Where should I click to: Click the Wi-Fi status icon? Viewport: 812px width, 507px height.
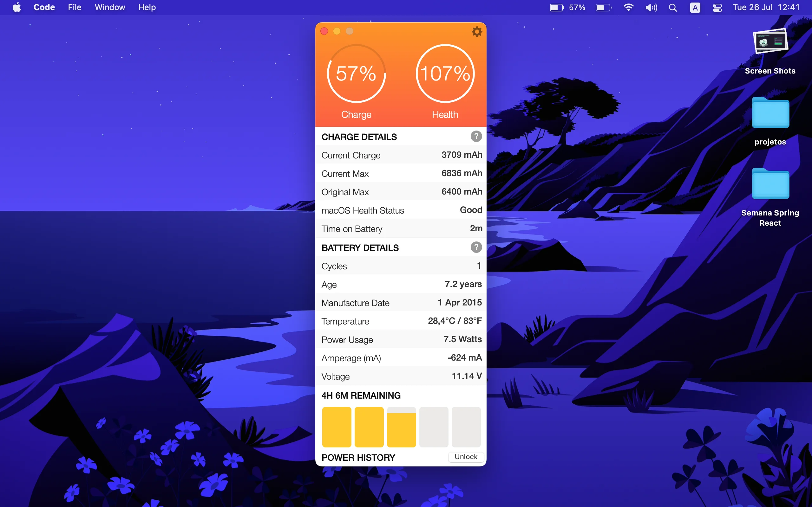[628, 7]
